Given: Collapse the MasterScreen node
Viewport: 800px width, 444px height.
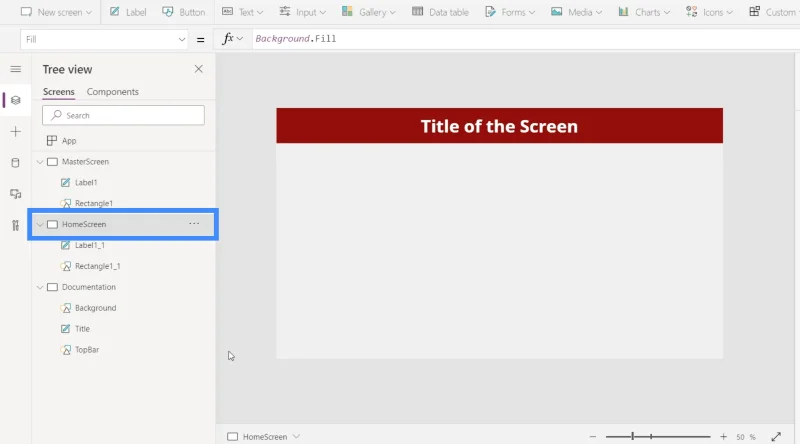Looking at the screenshot, I should click(40, 162).
